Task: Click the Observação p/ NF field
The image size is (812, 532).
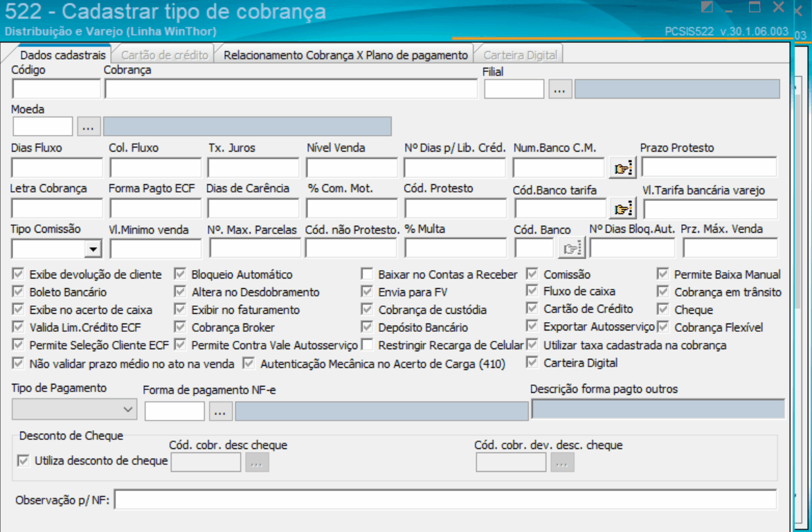Action: (x=445, y=499)
